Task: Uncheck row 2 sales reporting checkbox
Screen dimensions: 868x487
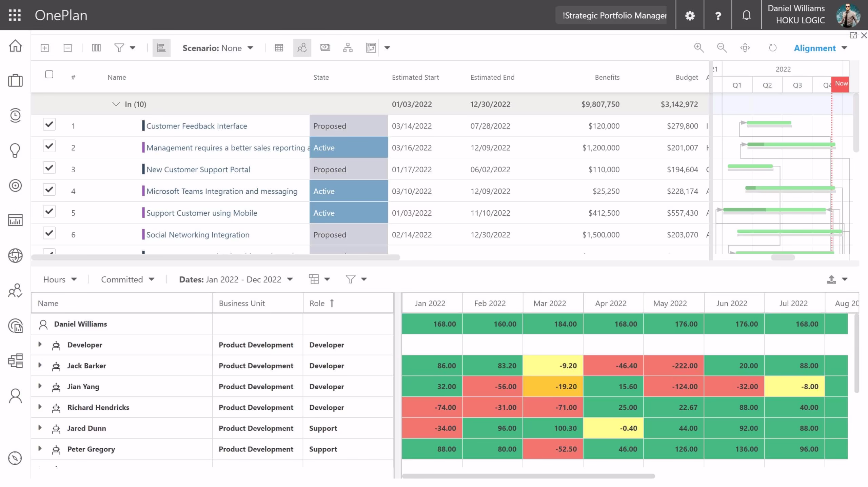Action: [x=49, y=146]
